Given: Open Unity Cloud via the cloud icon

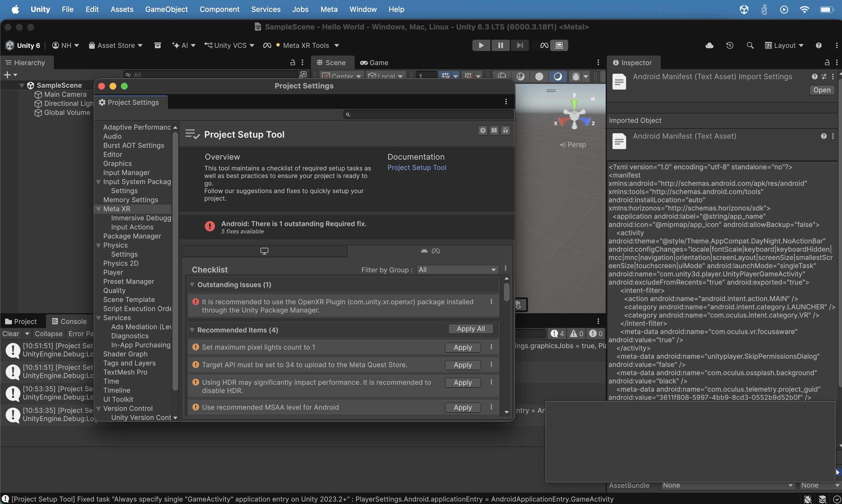Looking at the screenshot, I should [x=710, y=45].
